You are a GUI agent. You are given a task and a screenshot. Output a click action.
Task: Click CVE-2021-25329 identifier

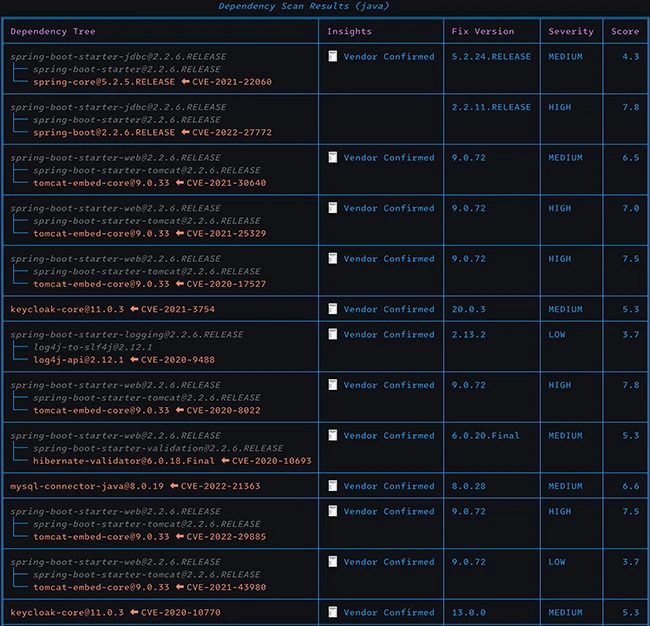[226, 233]
